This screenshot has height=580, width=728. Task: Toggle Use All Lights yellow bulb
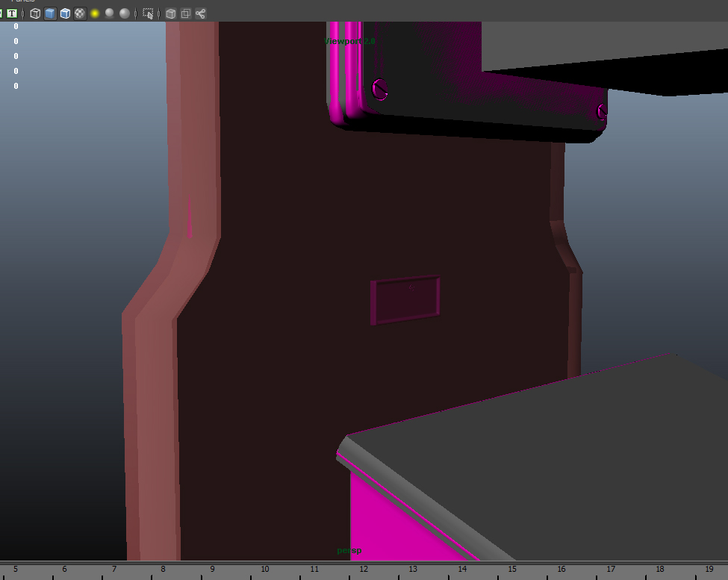[x=95, y=13]
